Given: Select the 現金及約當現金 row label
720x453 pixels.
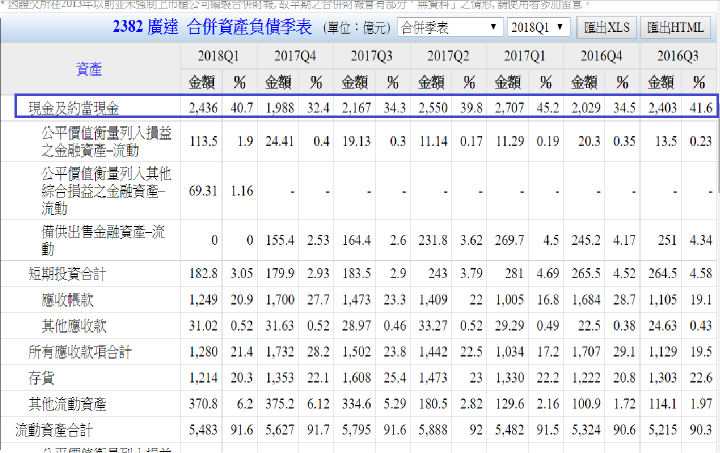Looking at the screenshot, I should coord(74,108).
